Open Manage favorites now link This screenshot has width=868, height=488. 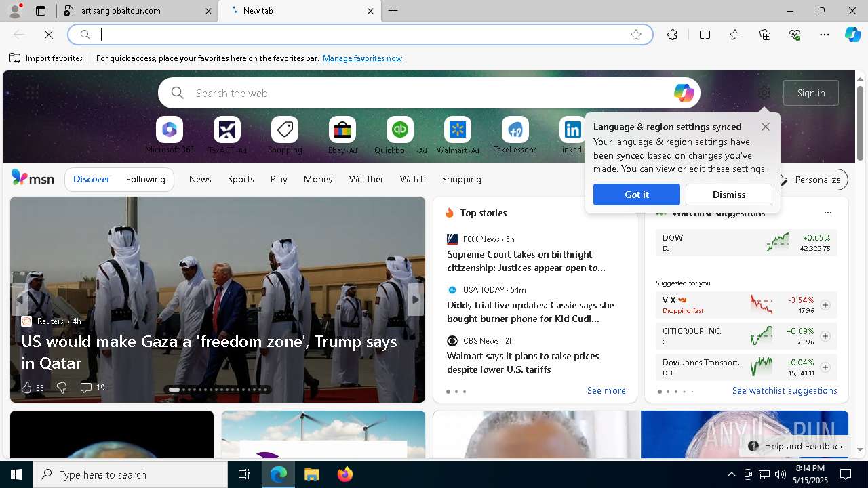coord(362,58)
